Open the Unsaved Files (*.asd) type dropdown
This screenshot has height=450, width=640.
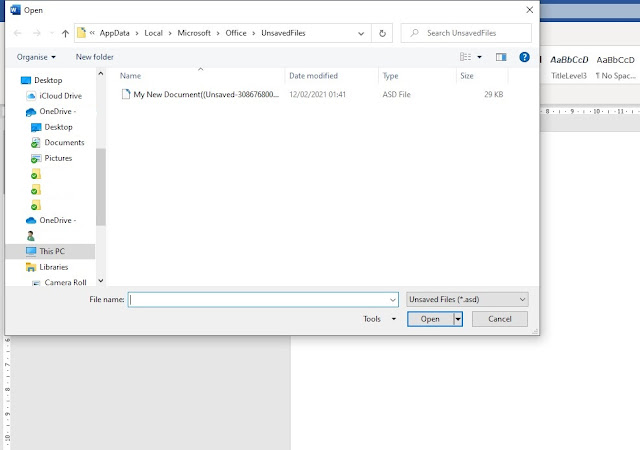467,300
